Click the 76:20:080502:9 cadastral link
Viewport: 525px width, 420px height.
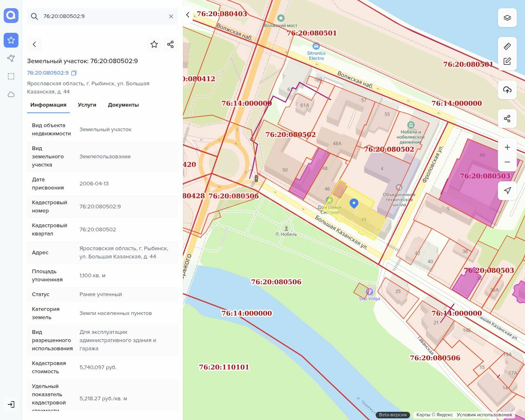48,73
